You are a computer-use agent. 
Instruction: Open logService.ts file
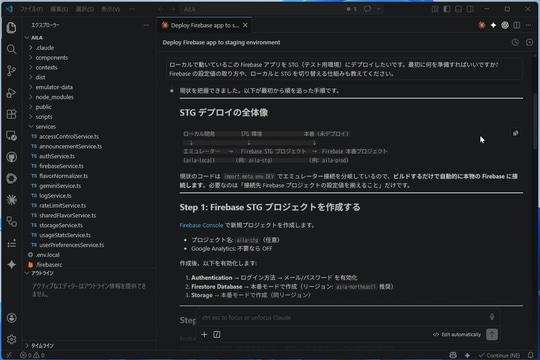pyautogui.click(x=55, y=196)
